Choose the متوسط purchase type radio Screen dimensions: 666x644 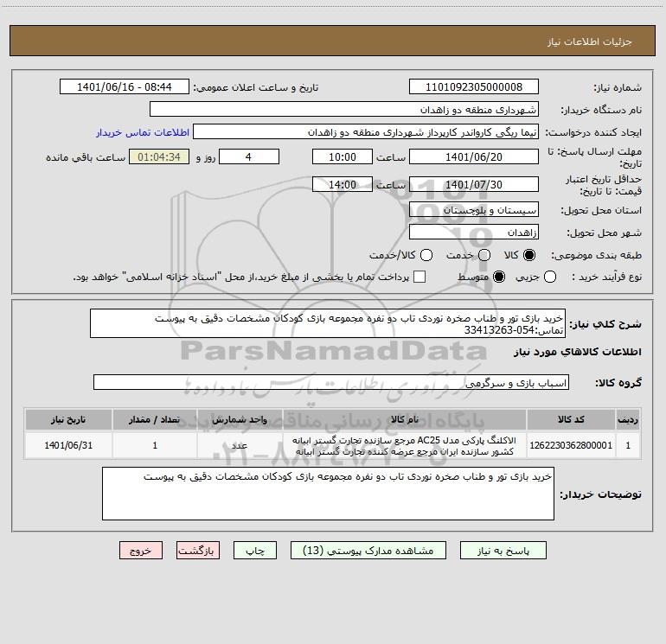pos(499,277)
